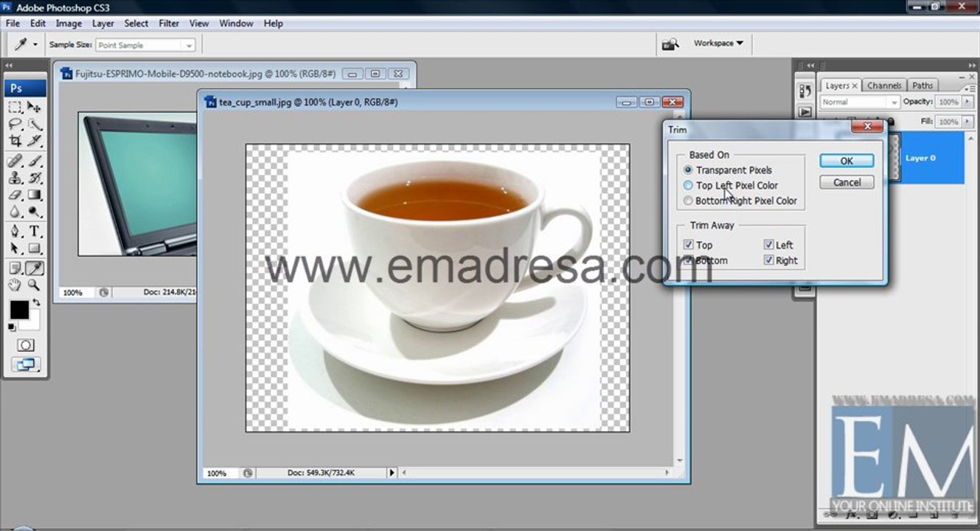Select the Rectangular Marquee tool
980x531 pixels.
(15, 107)
